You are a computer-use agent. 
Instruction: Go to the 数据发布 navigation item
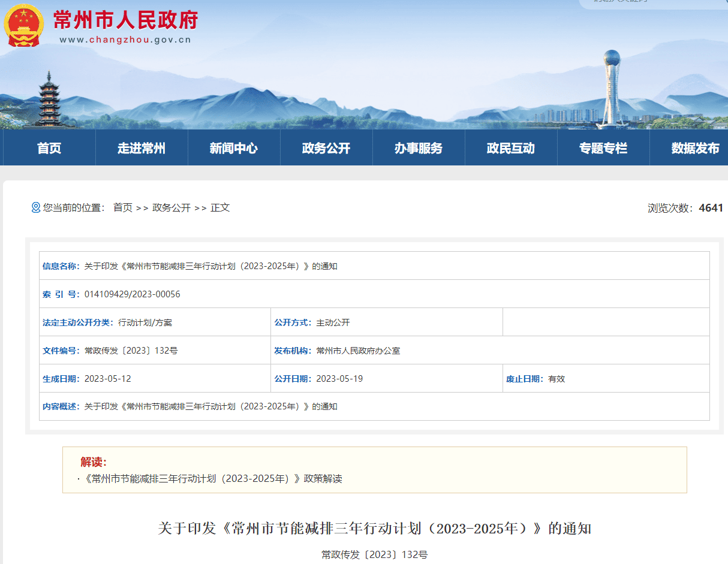click(694, 148)
